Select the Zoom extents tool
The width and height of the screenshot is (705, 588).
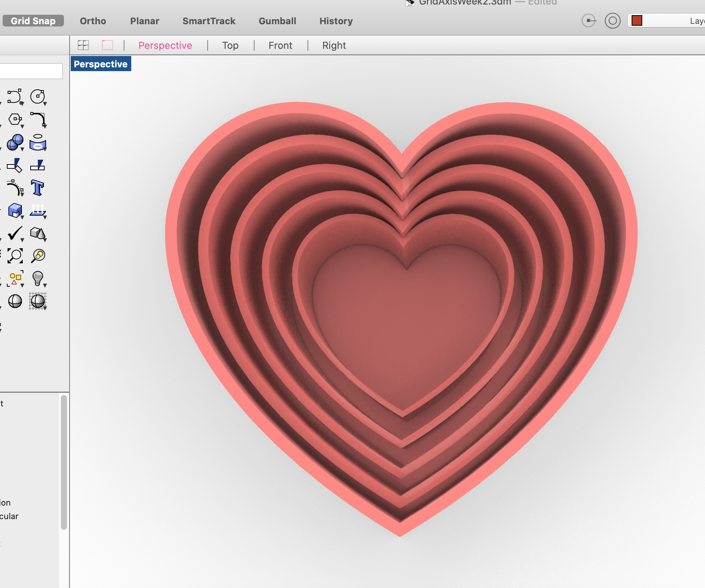pyautogui.click(x=15, y=256)
